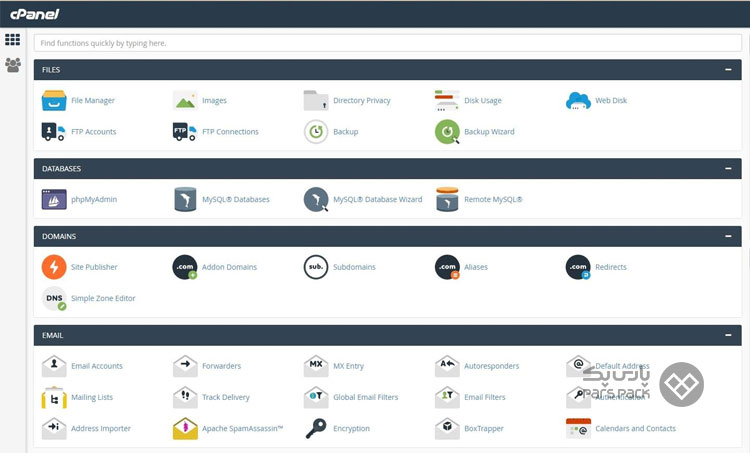The image size is (750, 453).
Task: Open the Backup clock icon
Action: (x=316, y=132)
